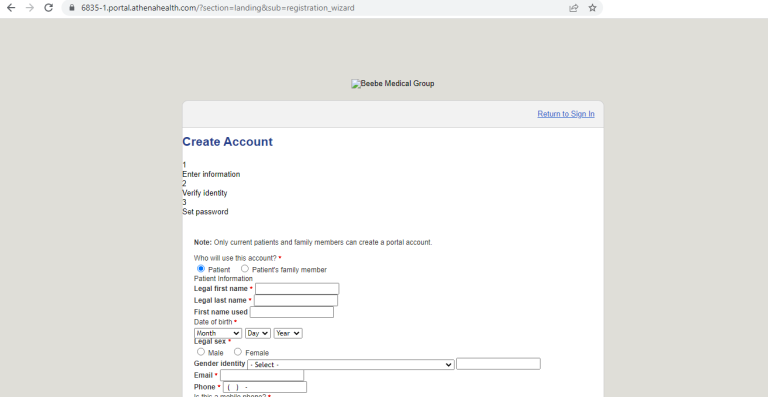Image resolution: width=768 pixels, height=397 pixels.
Task: Select the Patient's family member option
Action: coord(245,269)
